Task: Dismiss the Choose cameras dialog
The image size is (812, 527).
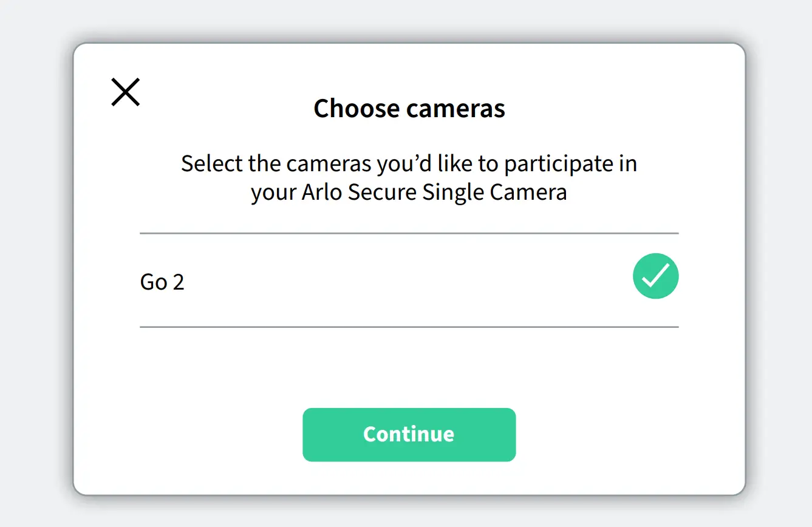Action: (x=125, y=92)
